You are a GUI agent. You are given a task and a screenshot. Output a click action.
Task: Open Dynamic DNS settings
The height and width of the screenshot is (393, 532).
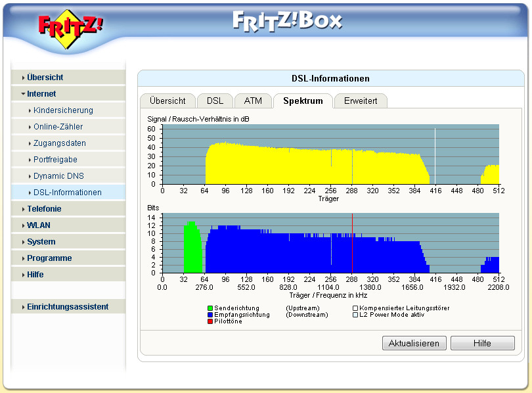68,175
